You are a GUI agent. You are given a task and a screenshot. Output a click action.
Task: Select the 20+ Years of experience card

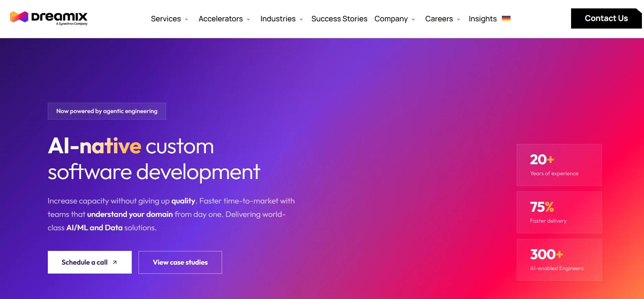559,165
